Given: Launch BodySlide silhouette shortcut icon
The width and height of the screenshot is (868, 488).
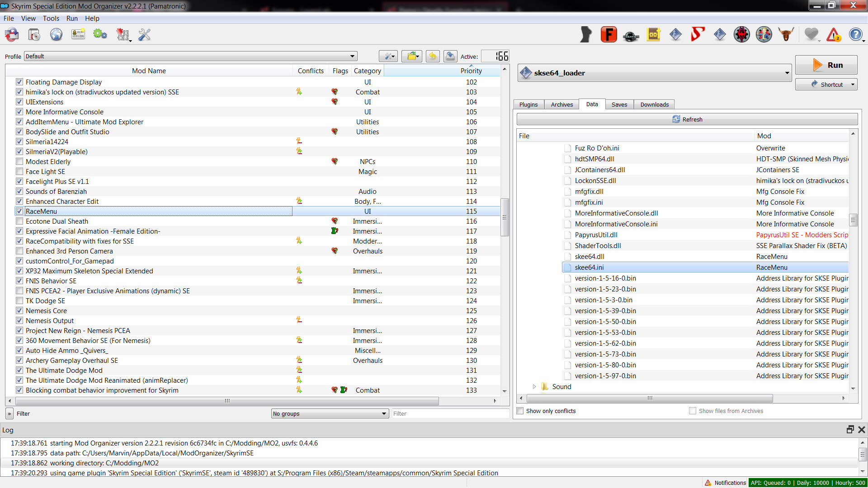Looking at the screenshot, I should 586,34.
